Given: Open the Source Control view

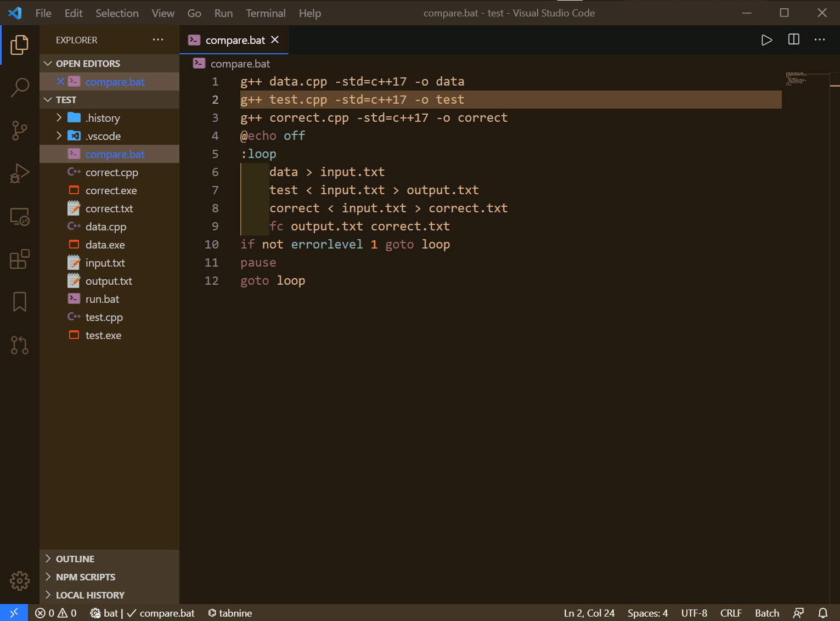Looking at the screenshot, I should (20, 131).
